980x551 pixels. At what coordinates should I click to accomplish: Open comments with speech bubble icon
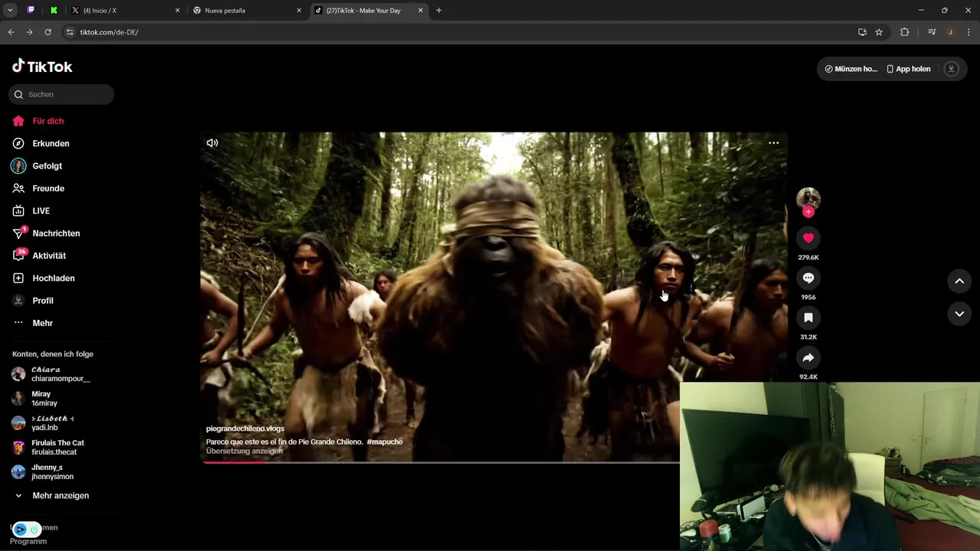[x=808, y=278]
